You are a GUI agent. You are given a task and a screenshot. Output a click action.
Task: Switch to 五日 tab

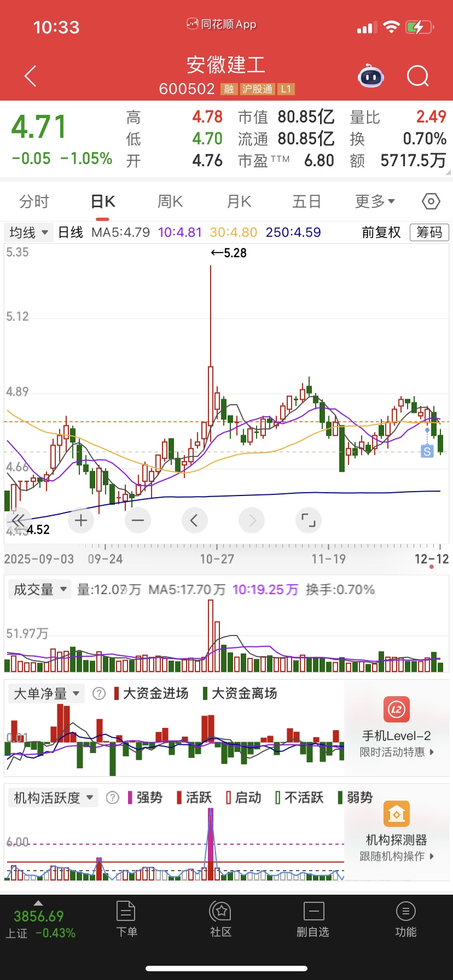(x=306, y=201)
